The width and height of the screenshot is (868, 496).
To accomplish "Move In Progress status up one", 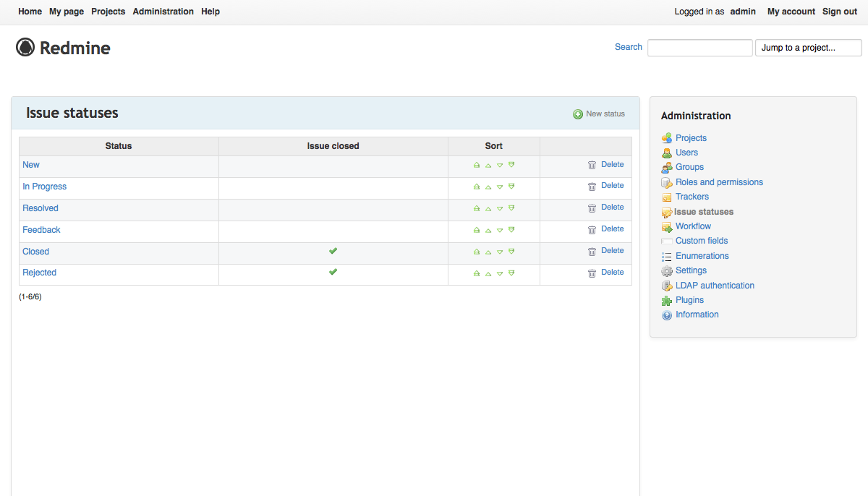I will point(488,187).
